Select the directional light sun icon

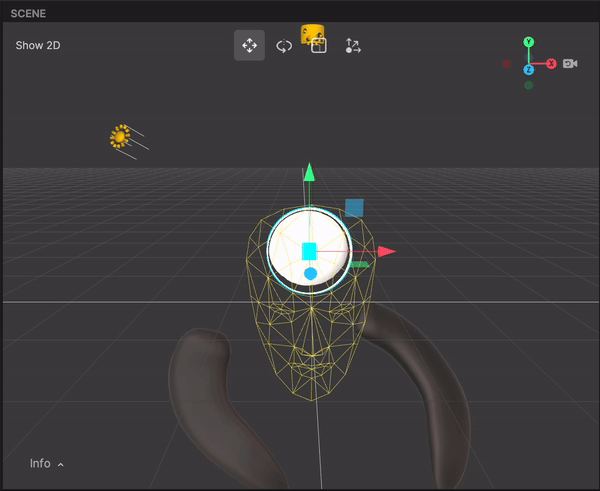coord(120,136)
